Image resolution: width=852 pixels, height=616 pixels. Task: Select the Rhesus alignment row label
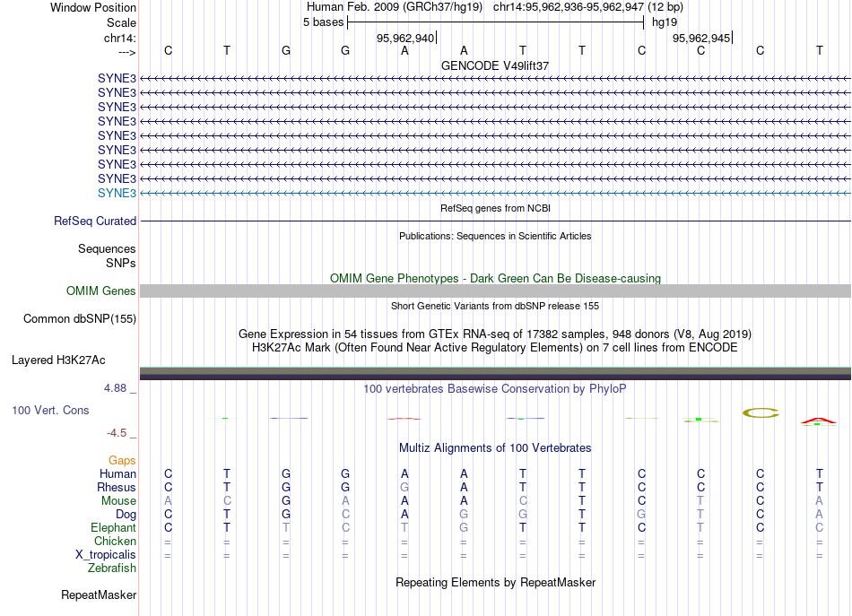[x=117, y=487]
